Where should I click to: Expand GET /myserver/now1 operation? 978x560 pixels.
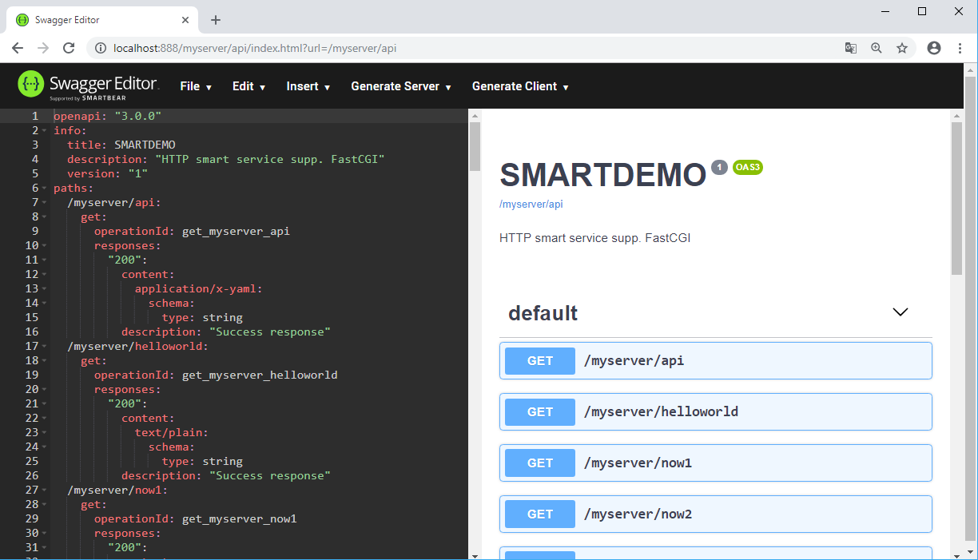point(716,463)
